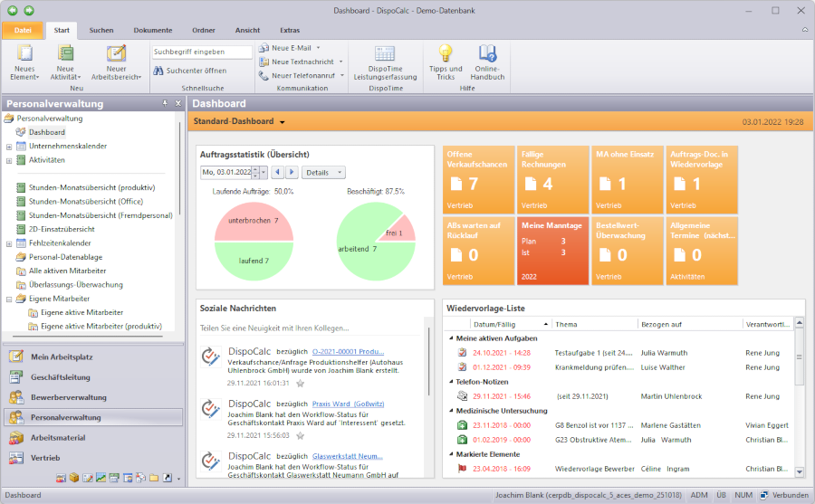The height and width of the screenshot is (504, 815).
Task: Open the Neue Aktivität ribbon icon
Action: (65, 60)
